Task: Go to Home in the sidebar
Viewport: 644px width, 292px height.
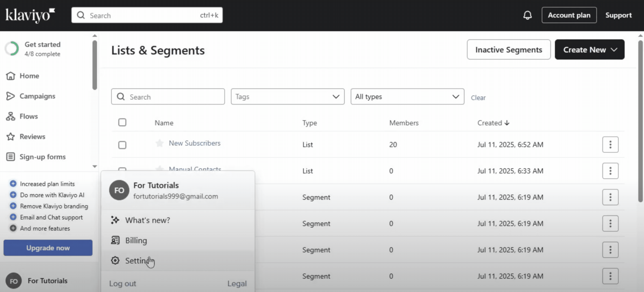Action: point(29,76)
